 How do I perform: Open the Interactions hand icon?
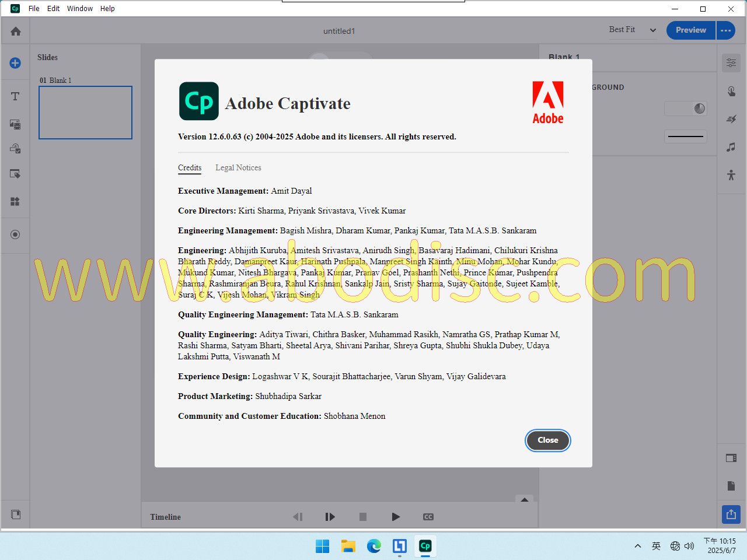coord(731,91)
